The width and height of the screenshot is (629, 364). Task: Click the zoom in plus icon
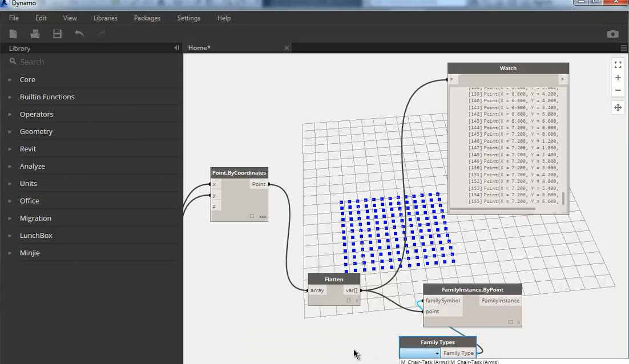click(618, 78)
